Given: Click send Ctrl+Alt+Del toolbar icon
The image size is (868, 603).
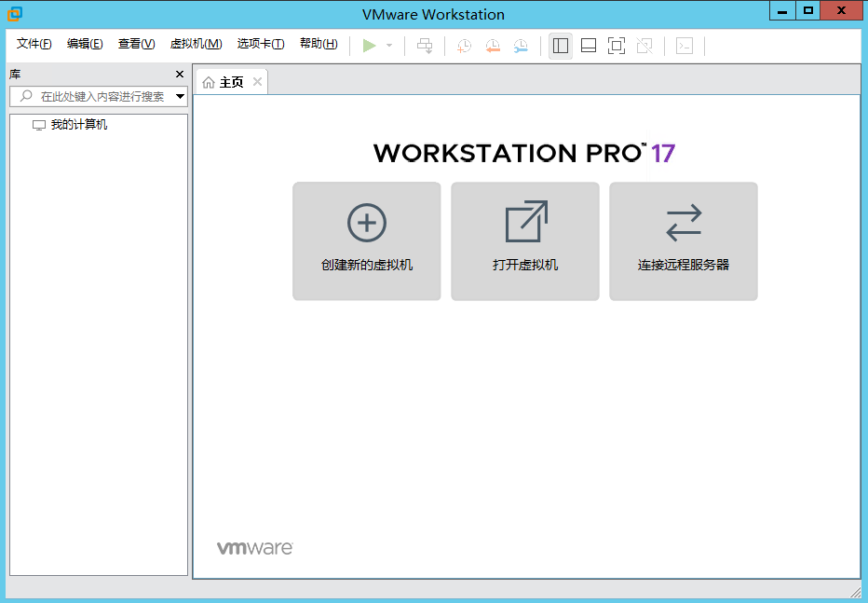Looking at the screenshot, I should point(425,46).
